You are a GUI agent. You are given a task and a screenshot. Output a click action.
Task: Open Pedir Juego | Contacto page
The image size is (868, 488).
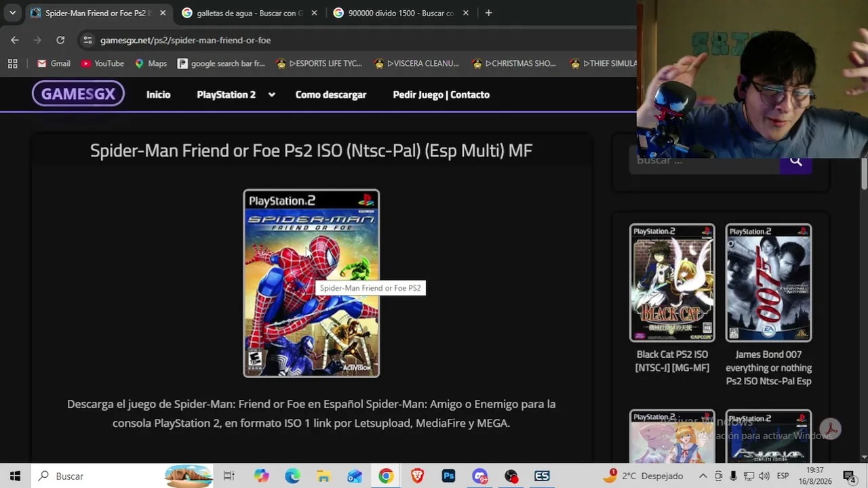(441, 95)
